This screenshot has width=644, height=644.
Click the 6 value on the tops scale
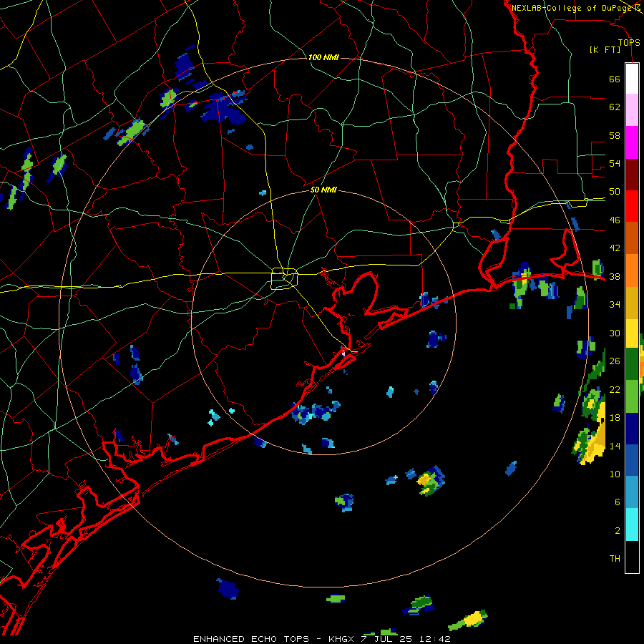[618, 502]
